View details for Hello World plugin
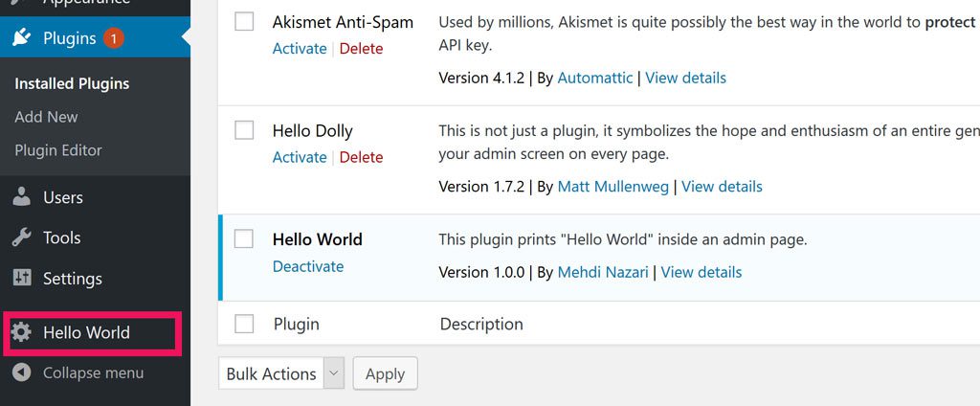The height and width of the screenshot is (406, 980). pos(702,272)
